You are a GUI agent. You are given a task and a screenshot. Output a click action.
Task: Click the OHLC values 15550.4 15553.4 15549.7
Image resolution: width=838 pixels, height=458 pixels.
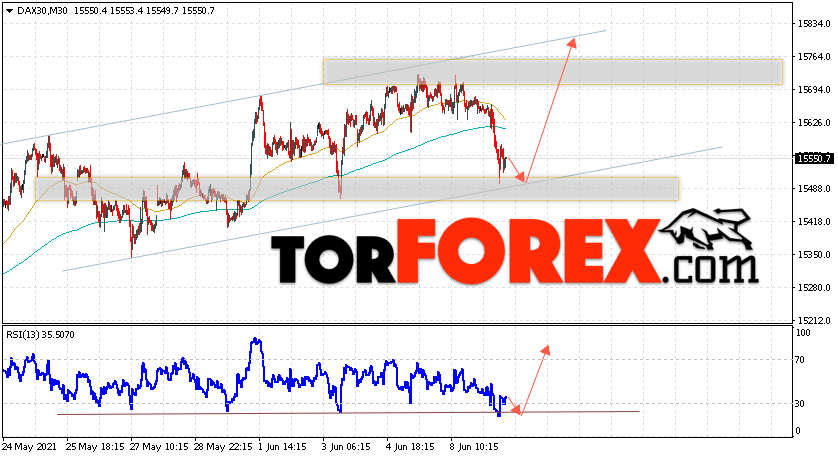pos(126,11)
